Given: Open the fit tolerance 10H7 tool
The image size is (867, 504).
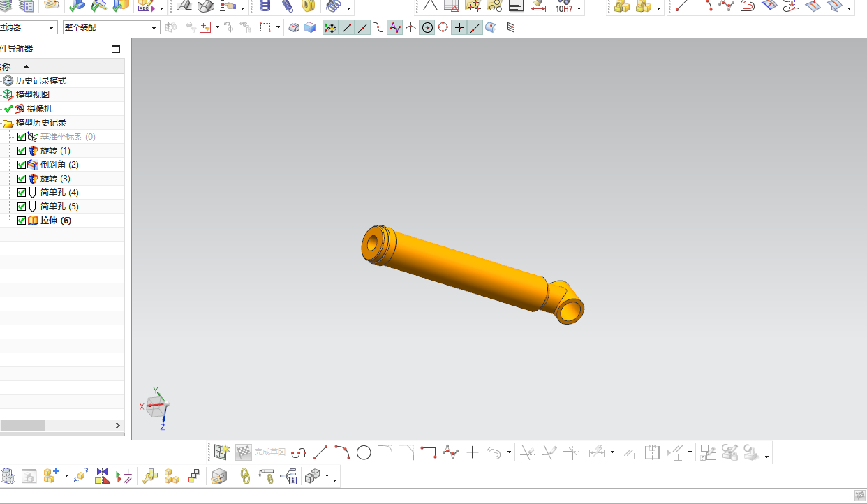Looking at the screenshot, I should click(x=564, y=7).
